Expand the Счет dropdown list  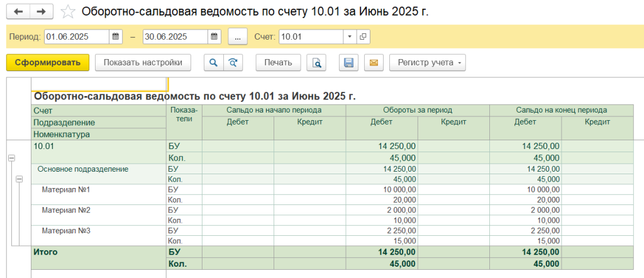tap(350, 37)
